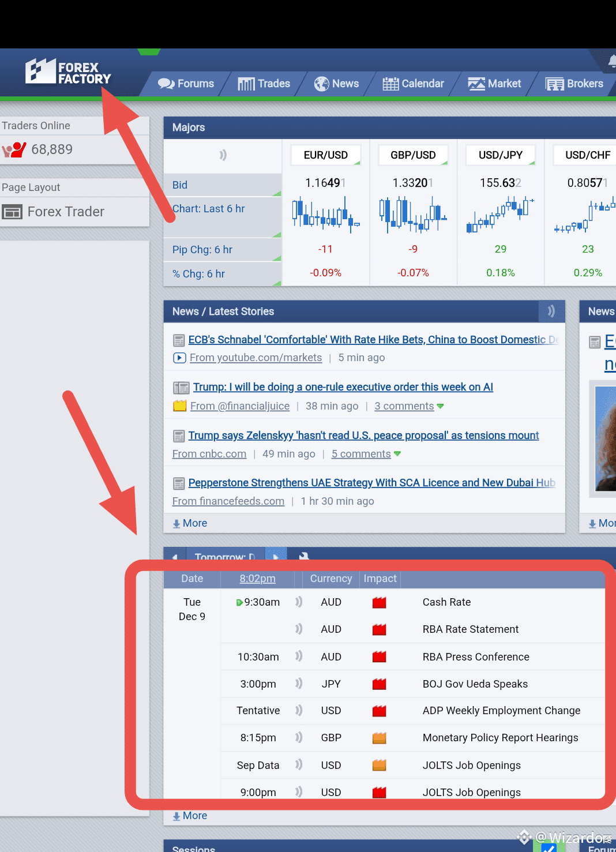Click More under Latest Stories

coord(190,523)
